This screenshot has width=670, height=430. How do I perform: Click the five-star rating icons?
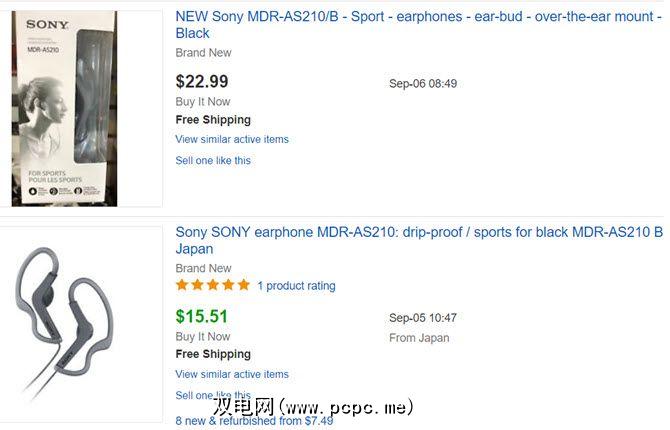[x=212, y=285]
